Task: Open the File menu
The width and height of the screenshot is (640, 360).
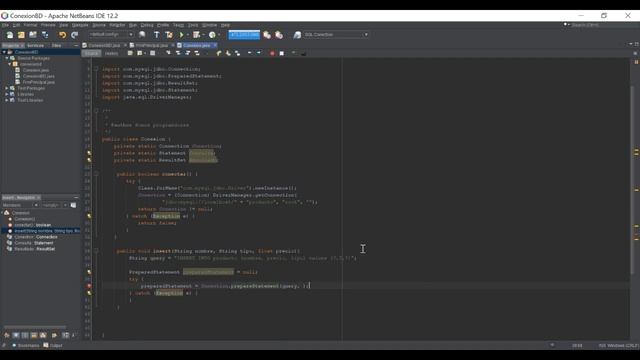Action: (x=5, y=25)
